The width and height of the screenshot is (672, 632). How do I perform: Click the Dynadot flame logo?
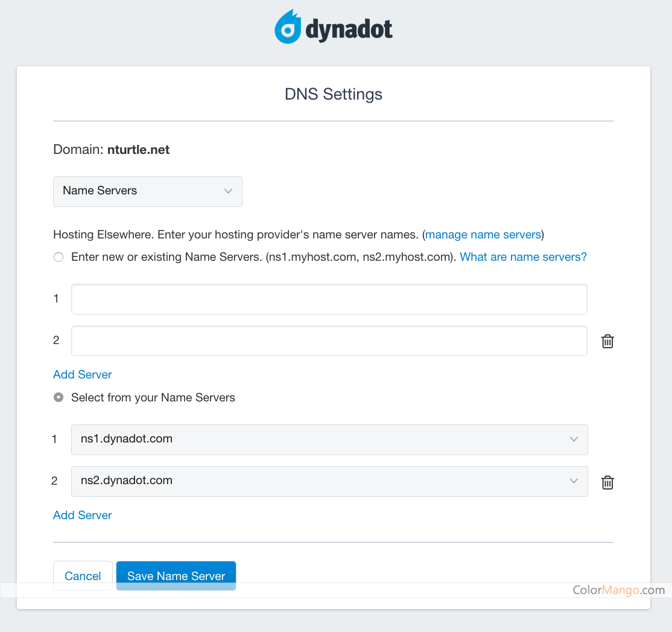click(288, 27)
